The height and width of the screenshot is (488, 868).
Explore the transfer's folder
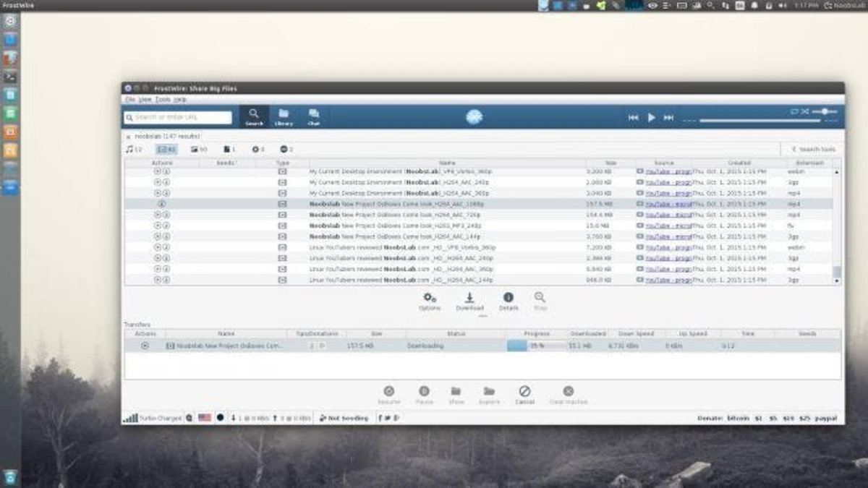pos(489,395)
